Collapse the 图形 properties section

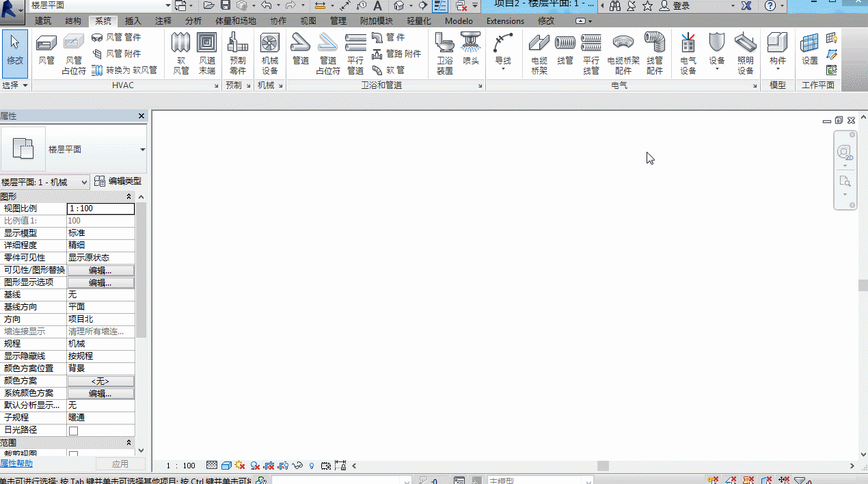tap(129, 197)
